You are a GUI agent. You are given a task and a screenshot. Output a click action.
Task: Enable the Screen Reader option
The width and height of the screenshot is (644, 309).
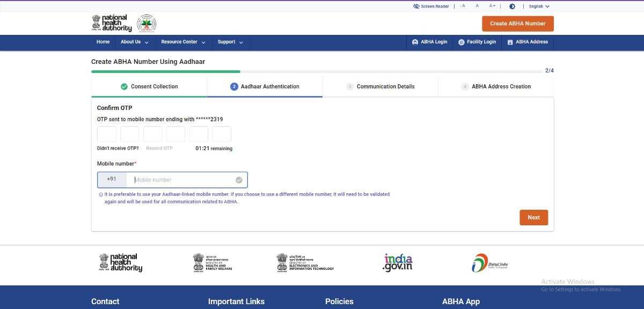(431, 6)
